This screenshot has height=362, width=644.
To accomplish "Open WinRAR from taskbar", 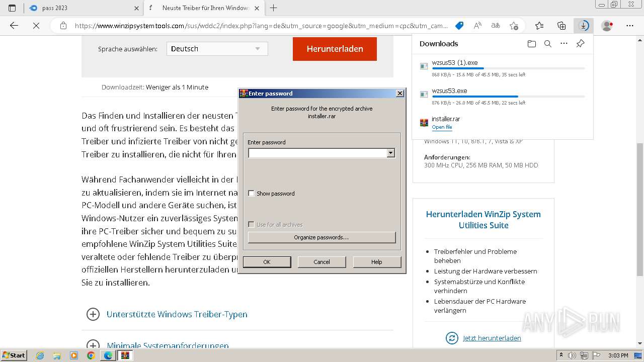I will pyautogui.click(x=125, y=355).
